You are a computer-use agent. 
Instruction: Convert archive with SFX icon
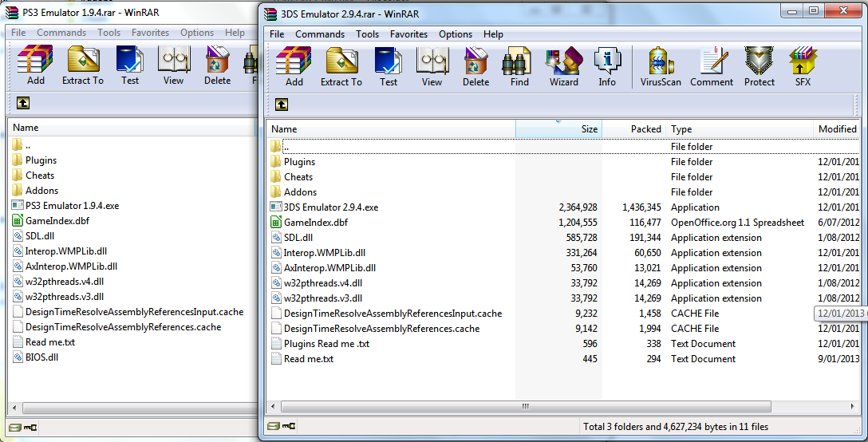803,66
